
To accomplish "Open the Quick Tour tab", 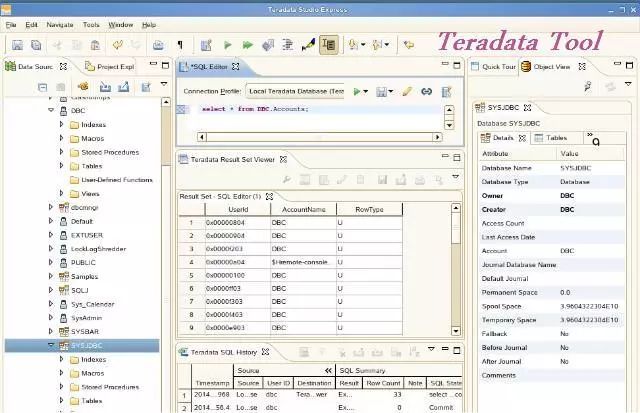I will 493,67.
